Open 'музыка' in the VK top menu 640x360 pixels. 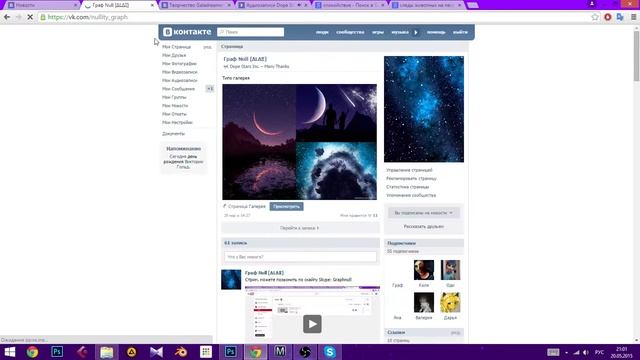(x=400, y=32)
